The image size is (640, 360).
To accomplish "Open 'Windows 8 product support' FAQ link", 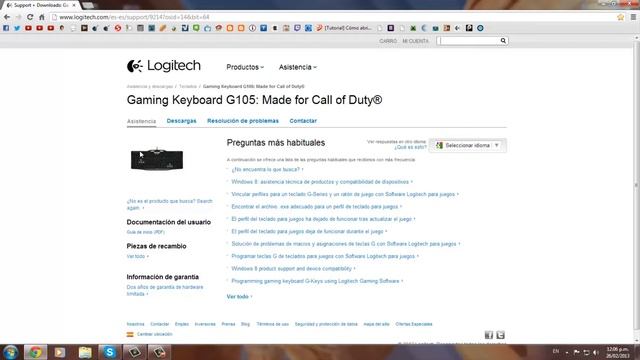I will (x=293, y=269).
